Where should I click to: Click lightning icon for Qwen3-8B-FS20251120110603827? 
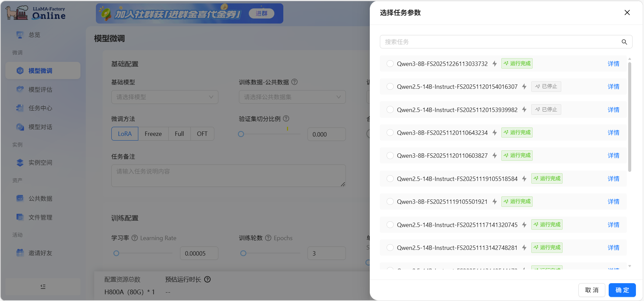point(495,155)
